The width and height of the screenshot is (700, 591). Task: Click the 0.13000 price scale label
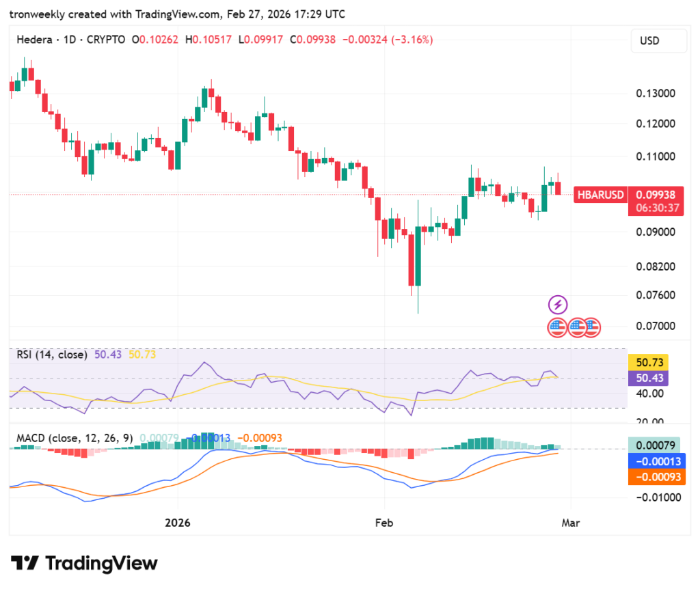(x=656, y=94)
